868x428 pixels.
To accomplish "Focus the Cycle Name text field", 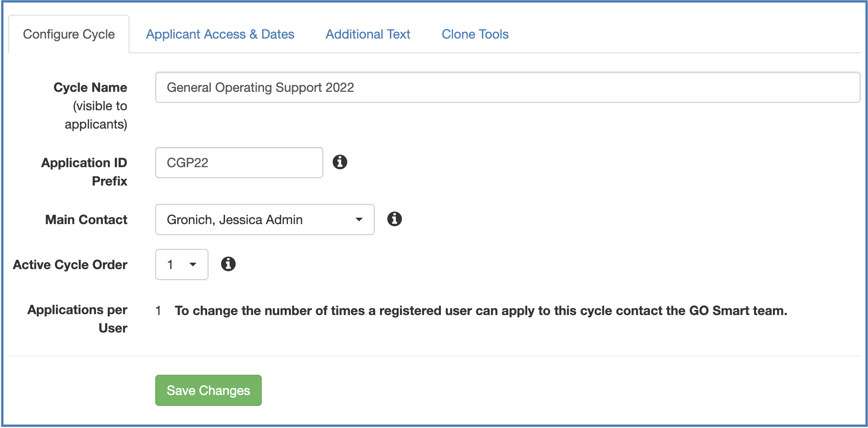I will (507, 87).
